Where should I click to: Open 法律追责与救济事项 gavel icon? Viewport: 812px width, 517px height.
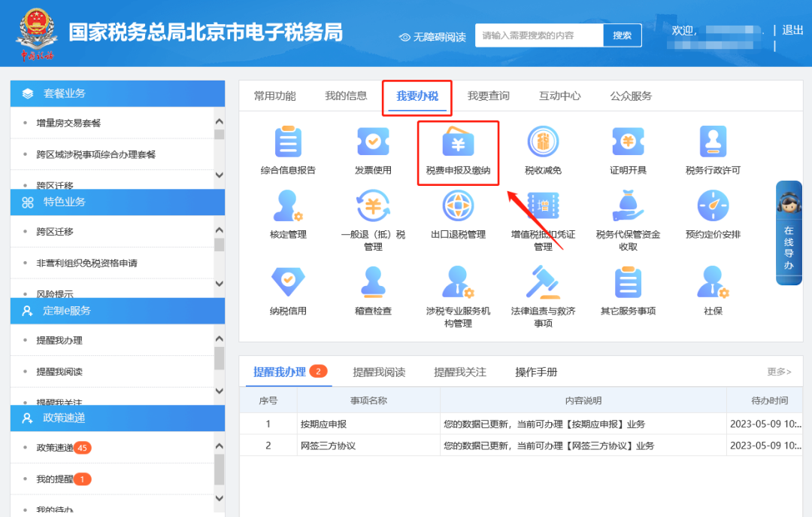tap(543, 282)
